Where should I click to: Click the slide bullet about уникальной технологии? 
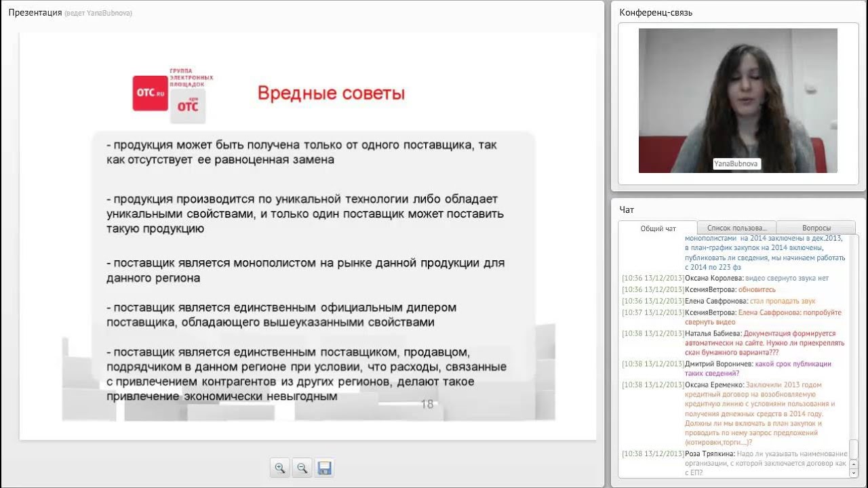(x=305, y=213)
